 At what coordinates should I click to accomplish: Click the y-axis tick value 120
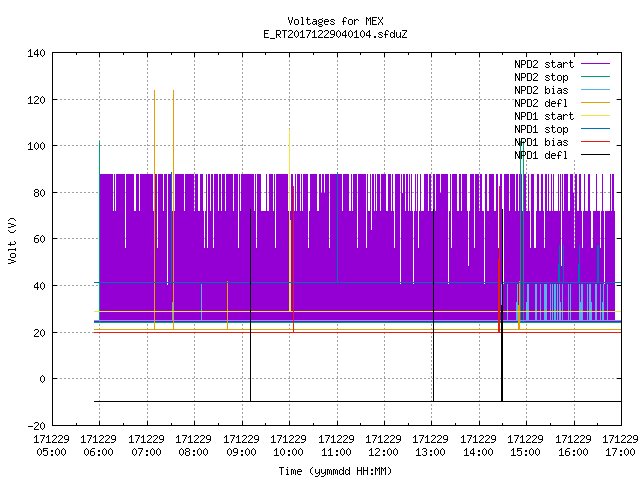(x=36, y=100)
